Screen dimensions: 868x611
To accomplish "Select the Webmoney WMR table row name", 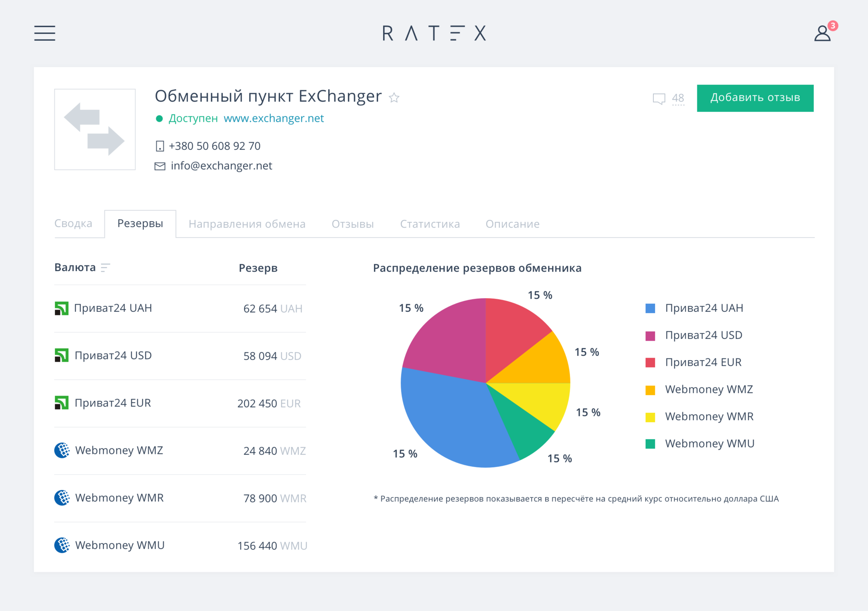I will [x=120, y=498].
